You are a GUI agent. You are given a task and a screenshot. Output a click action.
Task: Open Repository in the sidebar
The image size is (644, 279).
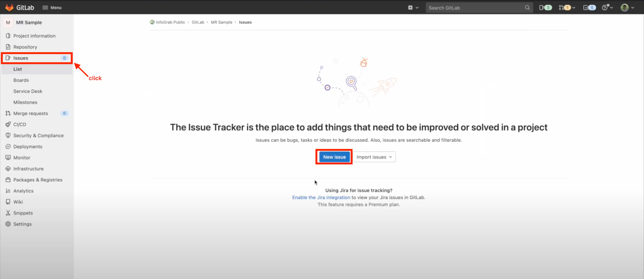(25, 47)
